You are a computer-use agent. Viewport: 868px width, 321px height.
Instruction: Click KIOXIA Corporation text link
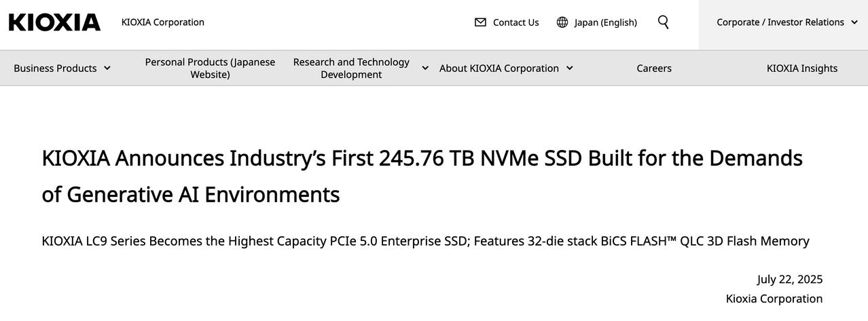click(163, 22)
